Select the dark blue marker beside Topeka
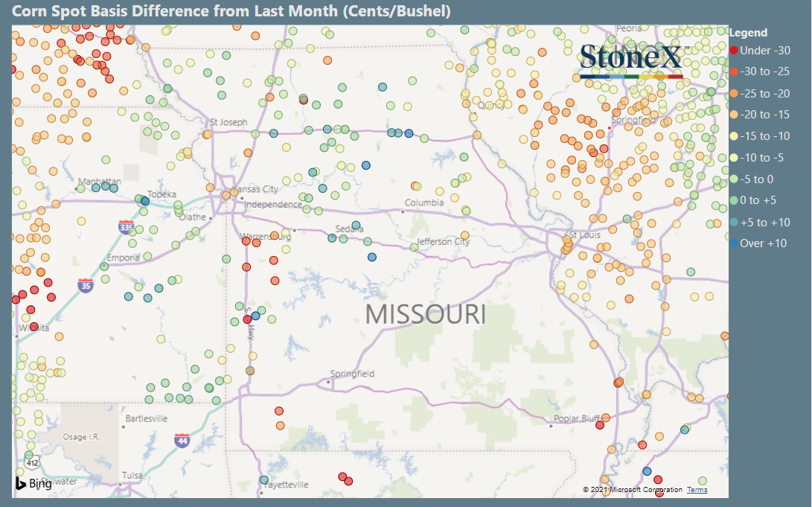The height and width of the screenshot is (507, 812). point(145,201)
